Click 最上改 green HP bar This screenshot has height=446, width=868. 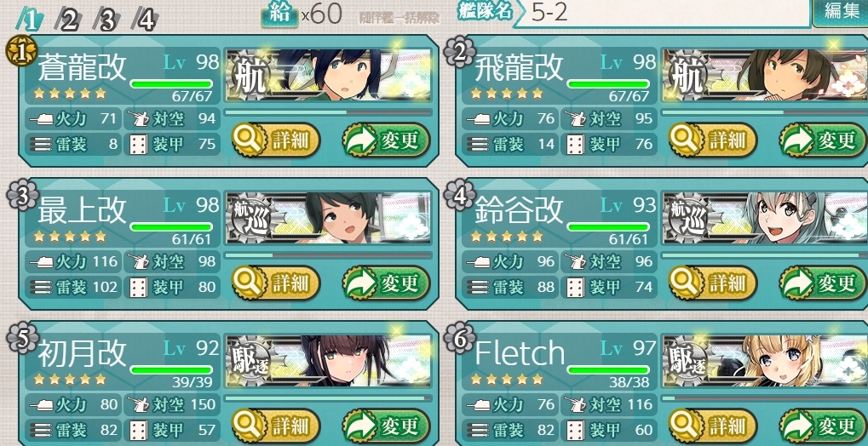point(171,227)
